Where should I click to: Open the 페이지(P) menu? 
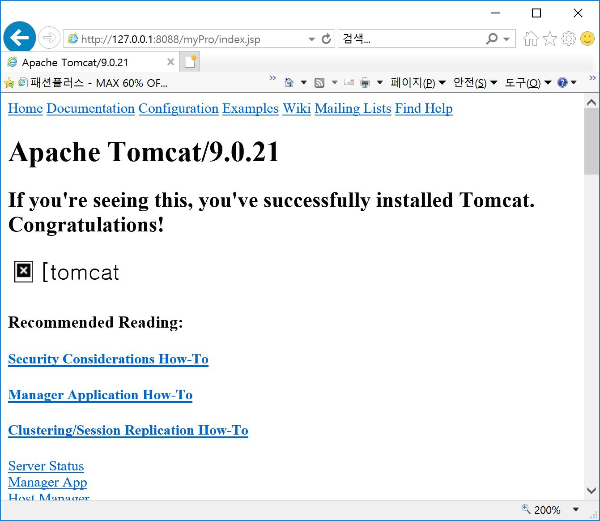[x=418, y=83]
